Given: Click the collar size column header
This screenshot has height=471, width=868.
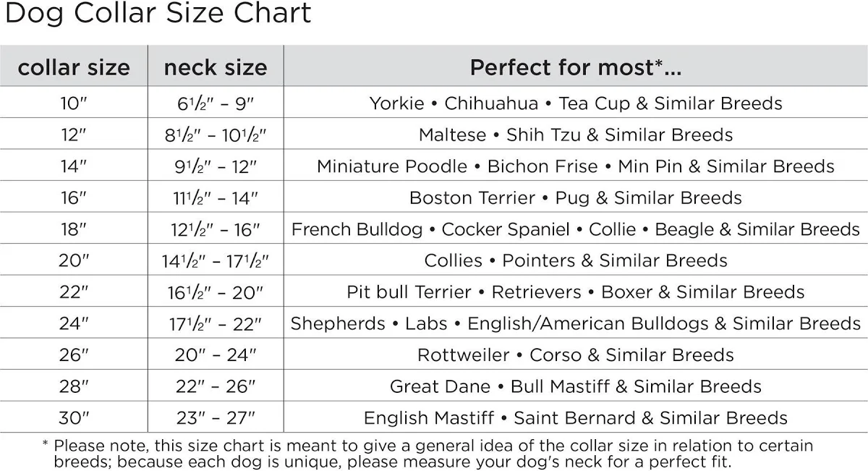Looking at the screenshot, I should pyautogui.click(x=74, y=67).
